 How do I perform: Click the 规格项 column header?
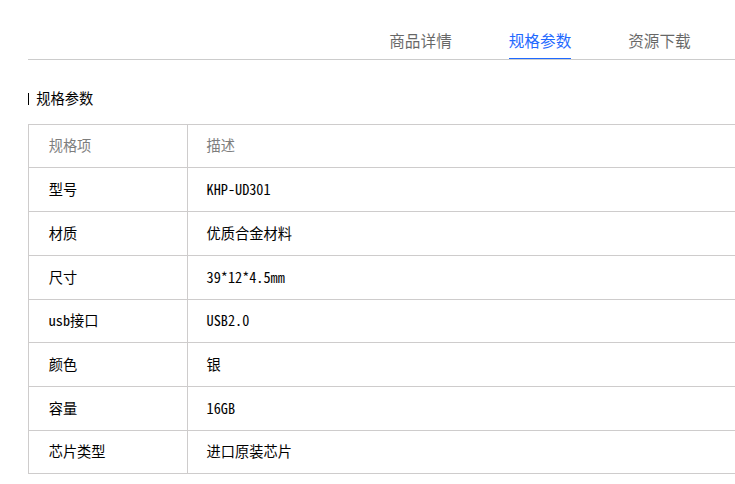[70, 146]
